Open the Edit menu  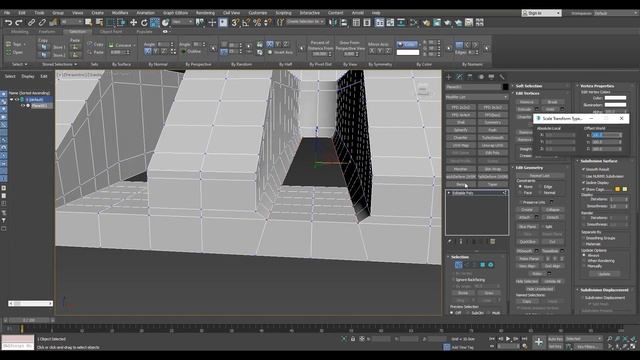22,13
